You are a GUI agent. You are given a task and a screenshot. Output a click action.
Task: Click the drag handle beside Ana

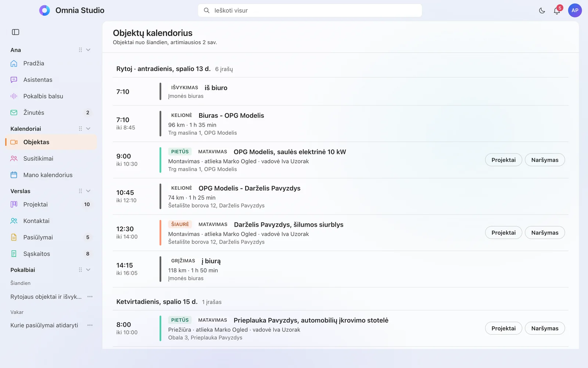point(80,50)
